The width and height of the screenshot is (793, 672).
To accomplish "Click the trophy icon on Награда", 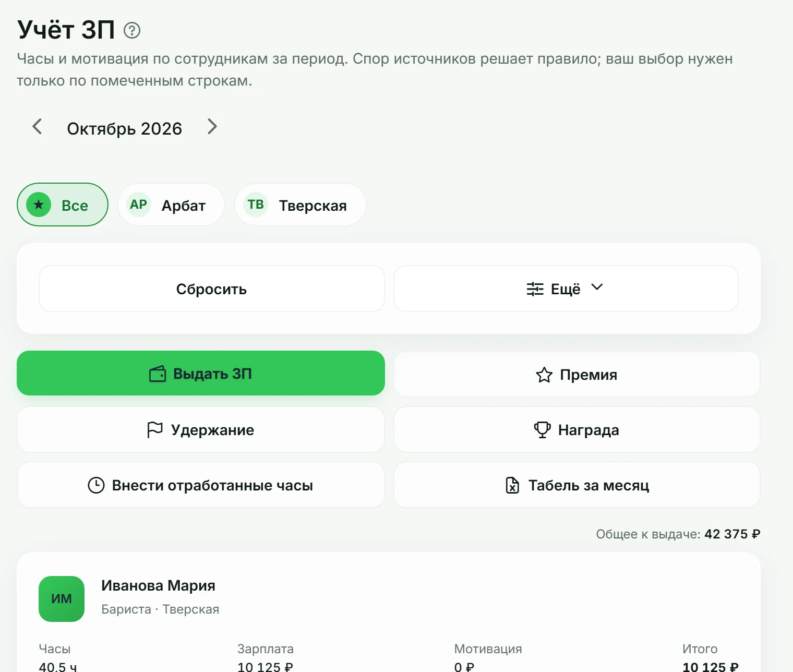I will (x=542, y=430).
